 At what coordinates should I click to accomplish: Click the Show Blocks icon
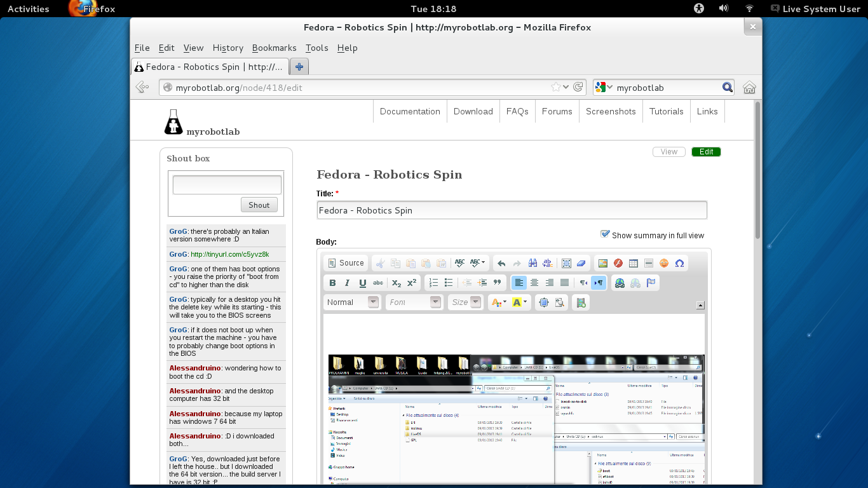[559, 302]
